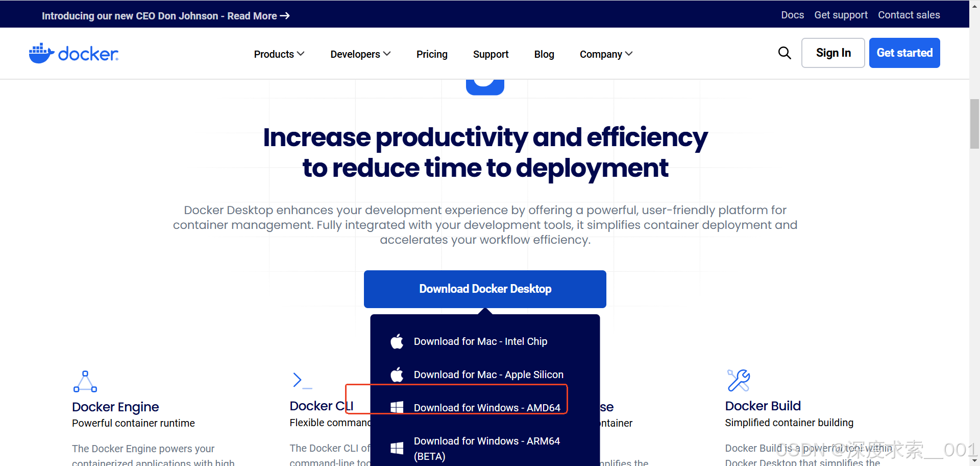Click the Docker Build wrench icon
980x466 pixels.
coord(739,380)
